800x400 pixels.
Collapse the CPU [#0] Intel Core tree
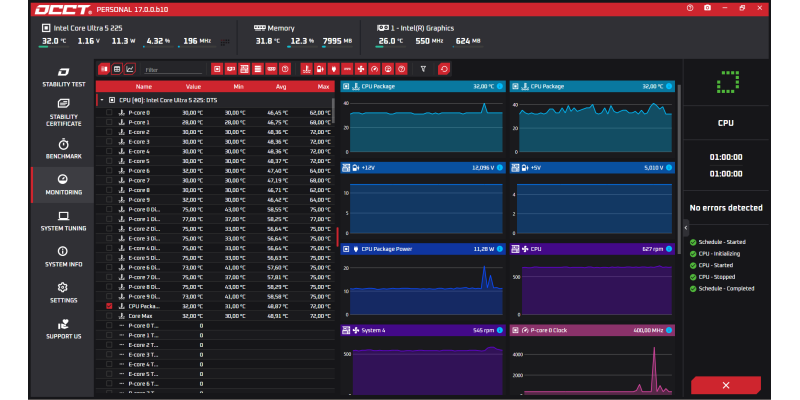[x=102, y=100]
